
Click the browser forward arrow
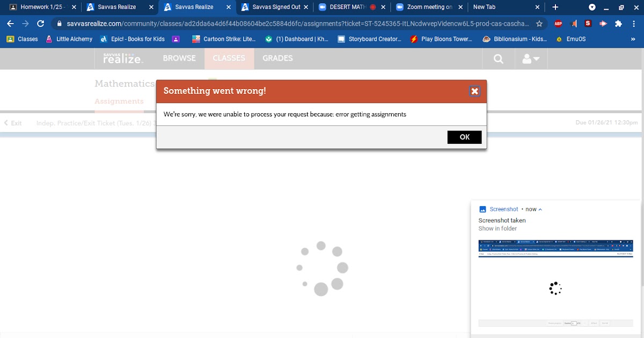pyautogui.click(x=25, y=24)
